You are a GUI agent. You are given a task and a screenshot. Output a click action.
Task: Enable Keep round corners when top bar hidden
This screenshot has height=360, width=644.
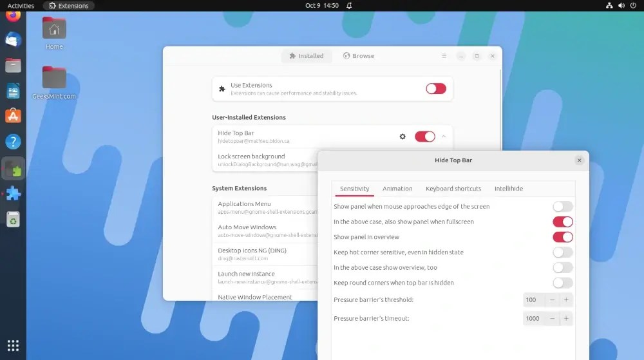(563, 283)
